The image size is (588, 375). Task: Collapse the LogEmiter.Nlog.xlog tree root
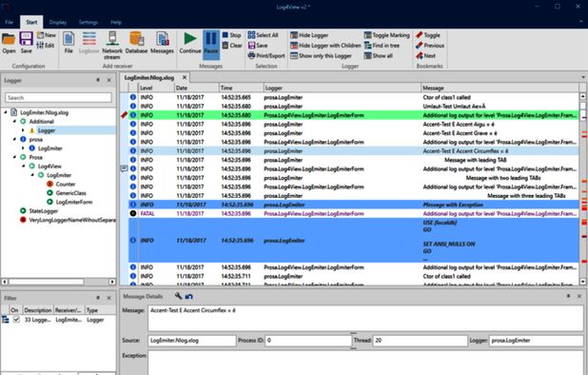click(6, 112)
